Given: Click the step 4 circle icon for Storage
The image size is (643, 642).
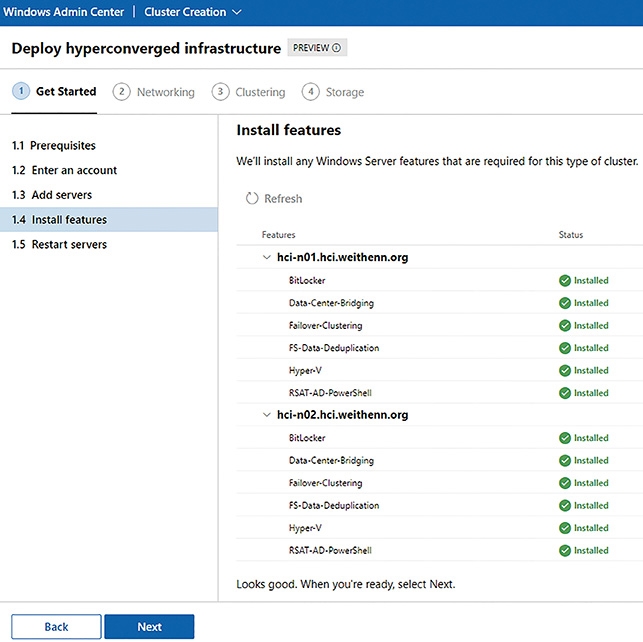Looking at the screenshot, I should 310,92.
